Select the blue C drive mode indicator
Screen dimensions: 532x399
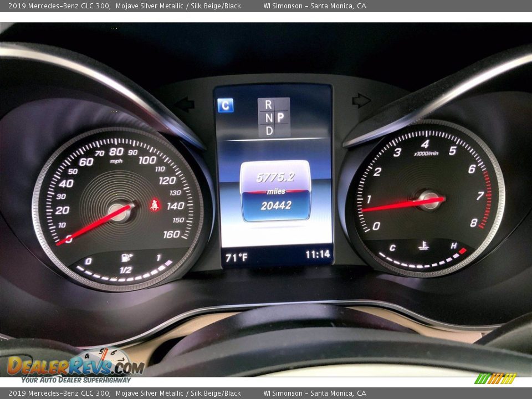[226, 105]
